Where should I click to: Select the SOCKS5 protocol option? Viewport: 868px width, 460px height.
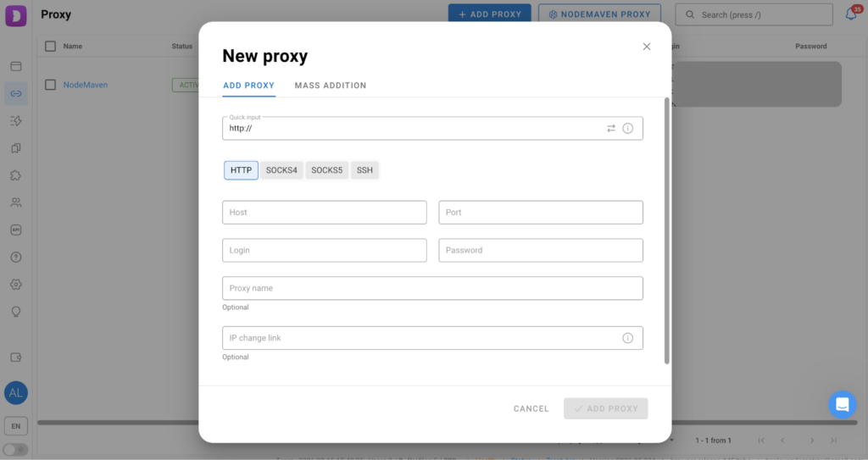[326, 170]
